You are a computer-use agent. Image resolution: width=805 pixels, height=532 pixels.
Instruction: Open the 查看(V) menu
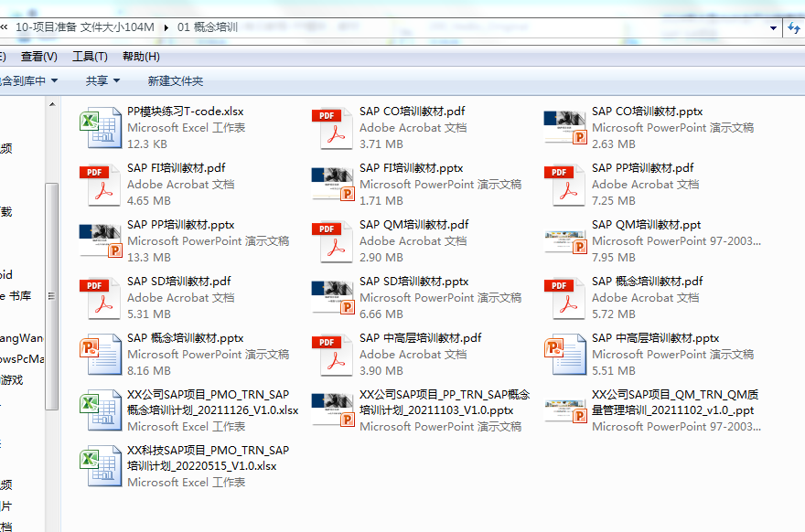(x=39, y=57)
